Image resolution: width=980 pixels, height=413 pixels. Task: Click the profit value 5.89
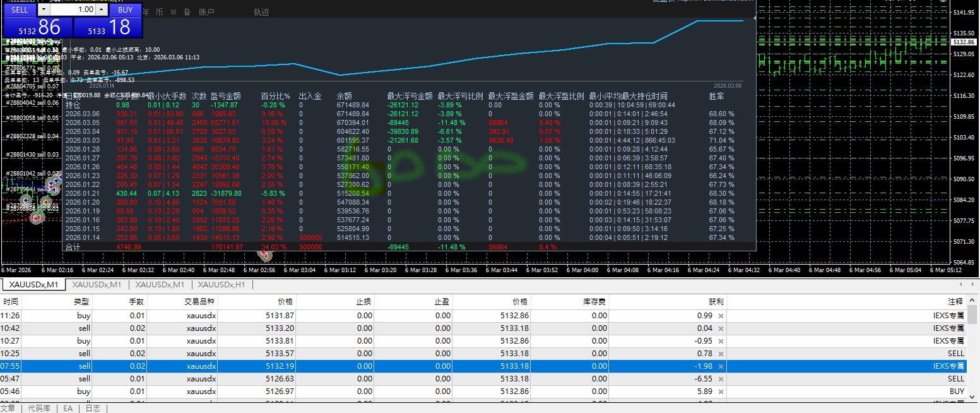[x=705, y=392]
